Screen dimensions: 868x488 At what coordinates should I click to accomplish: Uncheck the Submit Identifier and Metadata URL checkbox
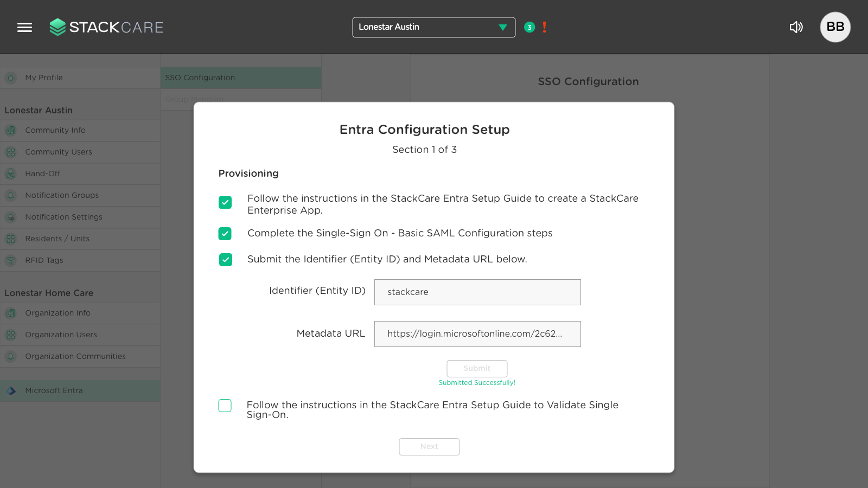coord(225,260)
